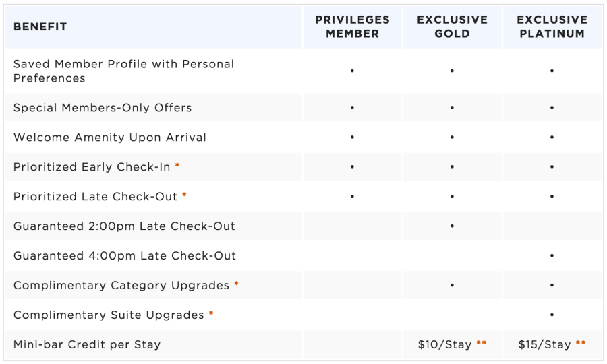Click the Exclusive Gold column header
Screen dimensions: 607x364
[452, 27]
